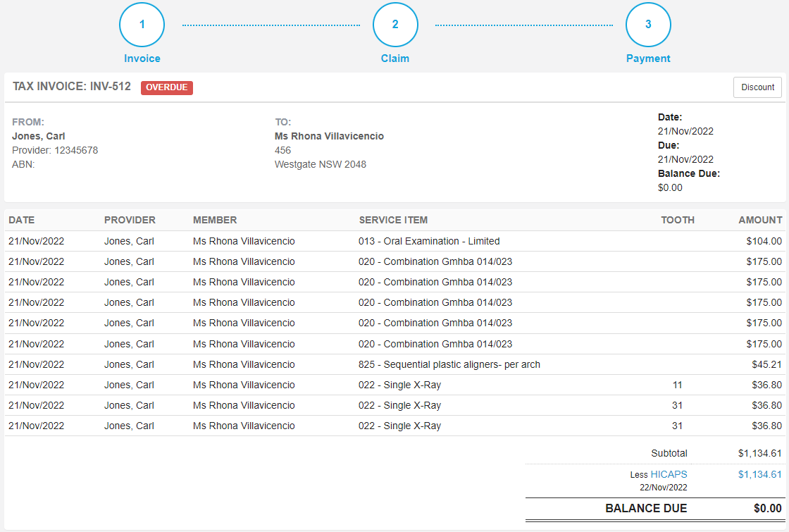This screenshot has width=789, height=532.
Task: Click the step 2 Claim circle
Action: click(x=395, y=25)
